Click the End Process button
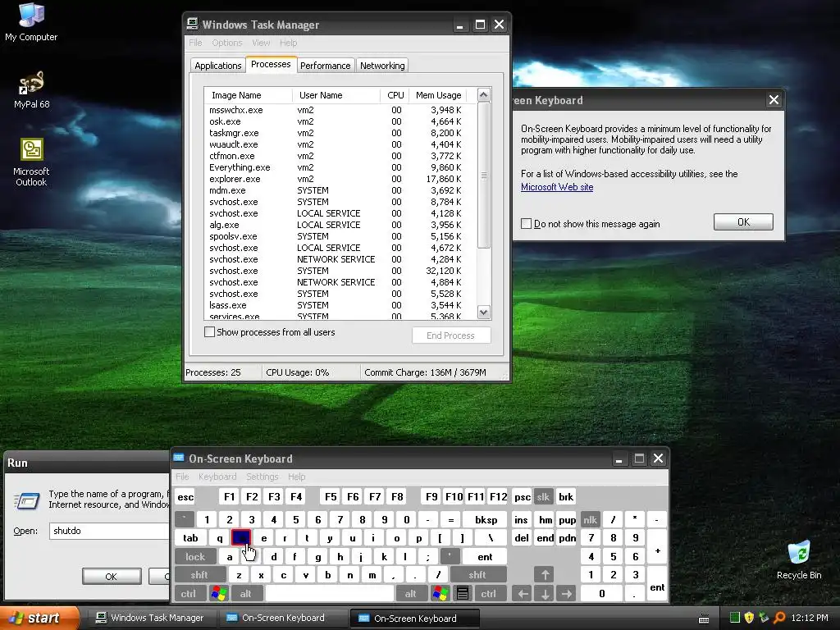This screenshot has height=630, width=840. pos(450,336)
